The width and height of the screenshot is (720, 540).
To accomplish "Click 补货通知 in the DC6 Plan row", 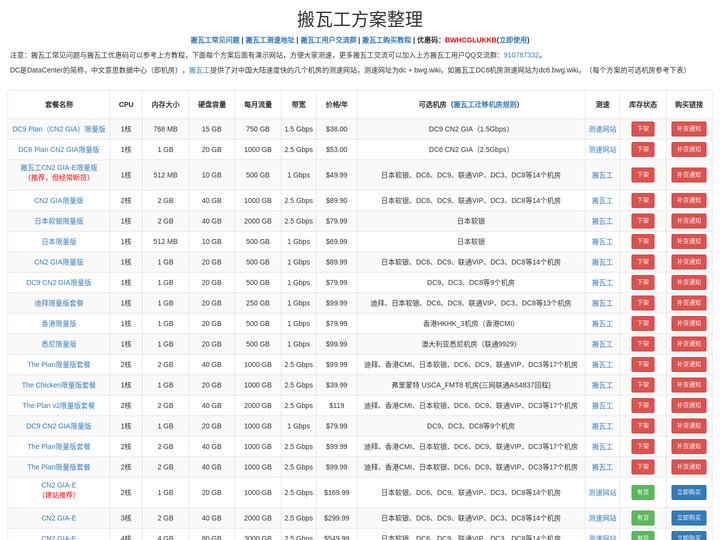I will pyautogui.click(x=689, y=149).
